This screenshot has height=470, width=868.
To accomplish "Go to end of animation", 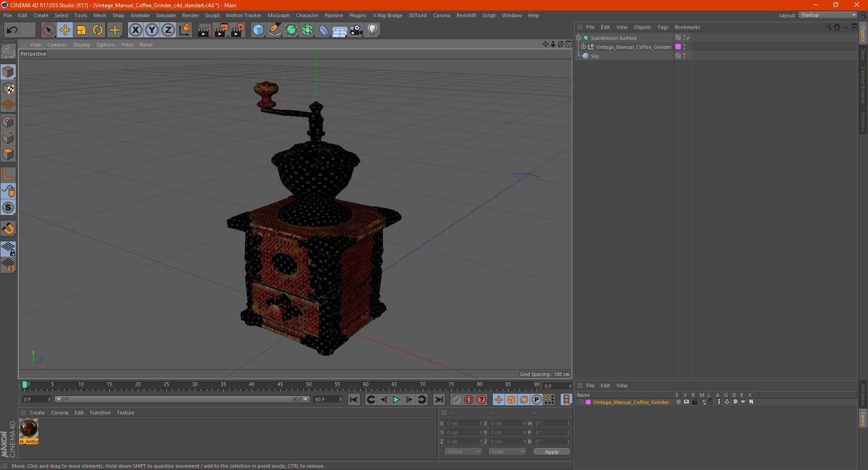I will pos(439,399).
